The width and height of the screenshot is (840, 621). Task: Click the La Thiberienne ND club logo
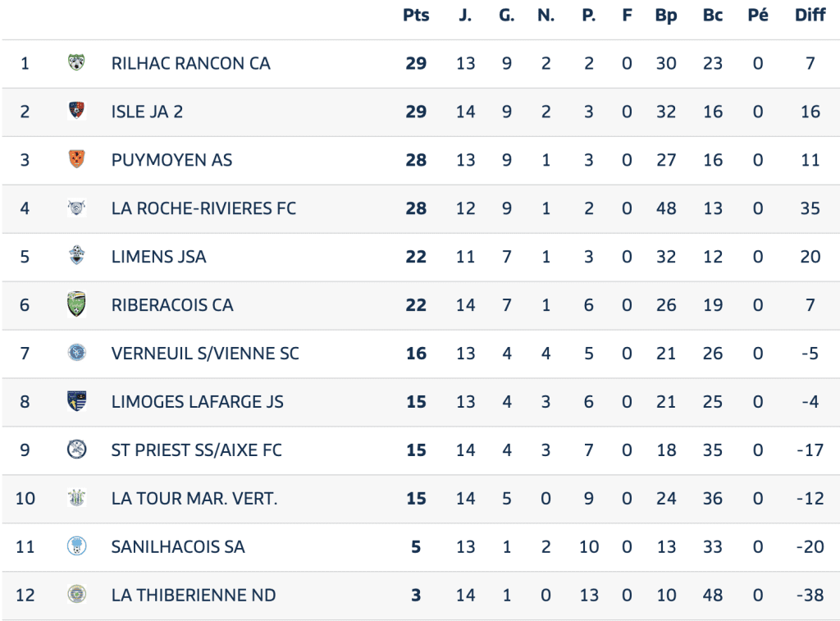pyautogui.click(x=76, y=595)
